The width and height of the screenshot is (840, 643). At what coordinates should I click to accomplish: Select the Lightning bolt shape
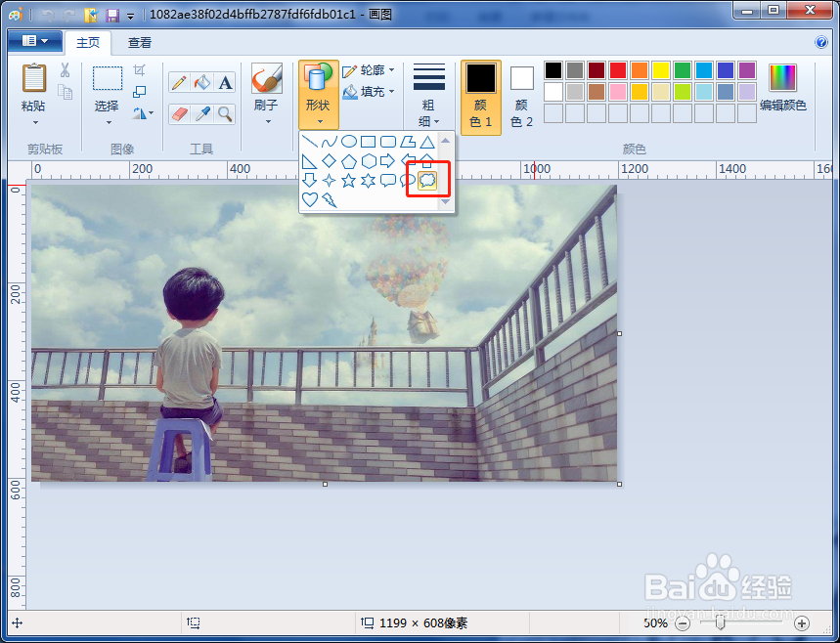click(329, 199)
